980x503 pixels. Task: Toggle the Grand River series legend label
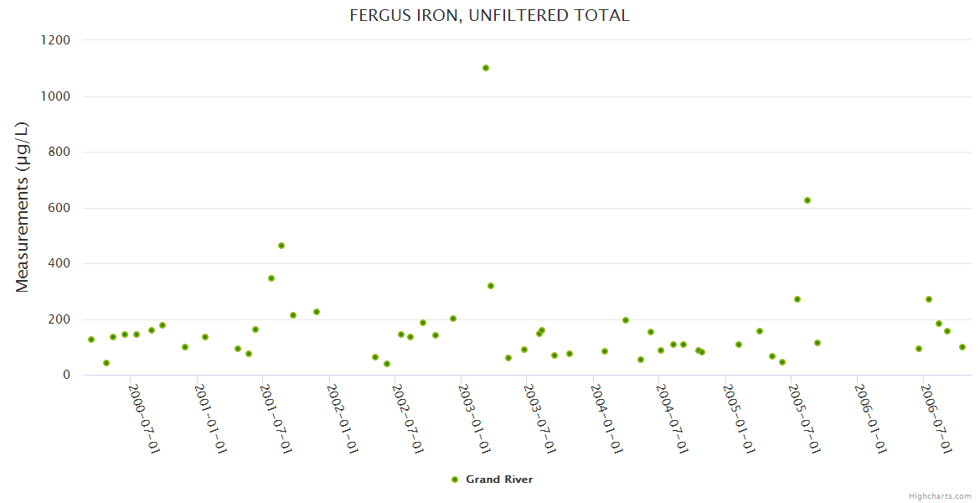pos(499,480)
